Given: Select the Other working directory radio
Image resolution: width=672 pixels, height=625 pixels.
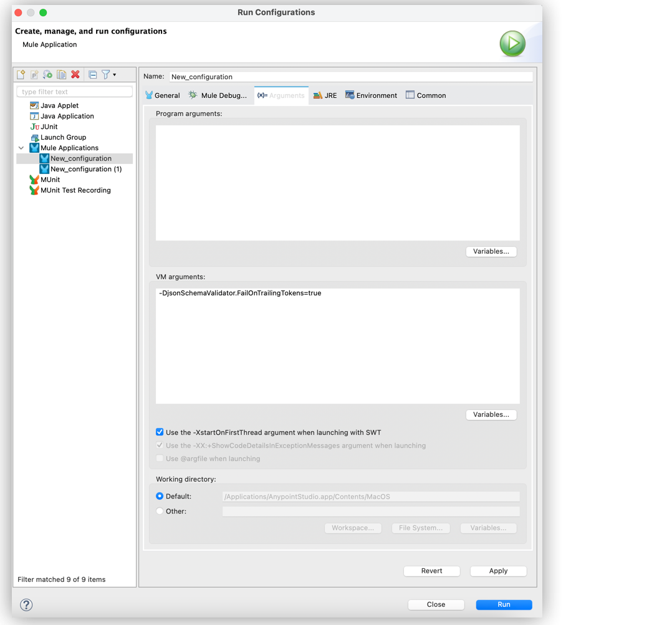Looking at the screenshot, I should (x=160, y=511).
